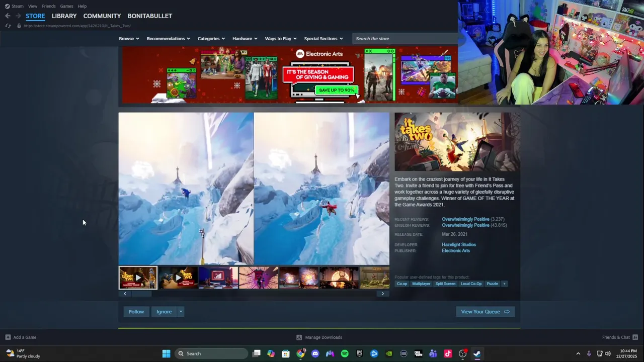Expand the Special Sections dropdown
The height and width of the screenshot is (362, 644).
pyautogui.click(x=323, y=39)
